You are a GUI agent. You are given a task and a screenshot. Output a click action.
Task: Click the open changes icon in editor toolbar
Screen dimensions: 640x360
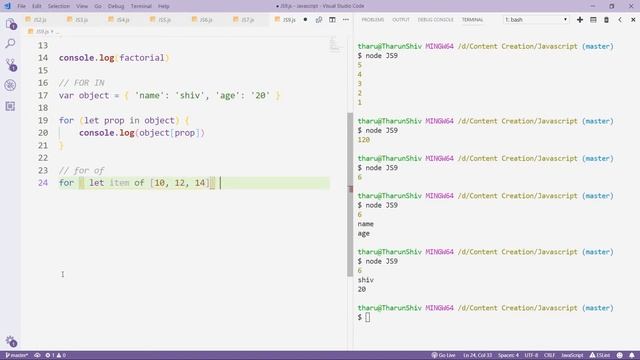319,20
